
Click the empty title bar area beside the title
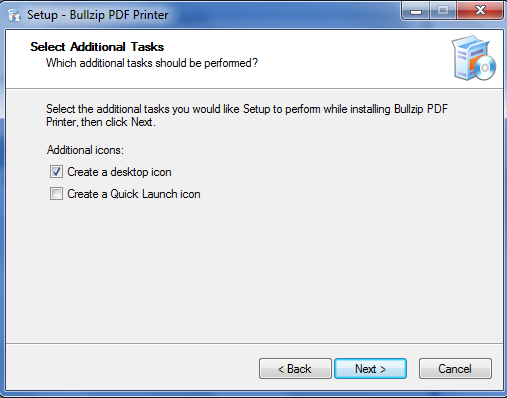(283, 15)
